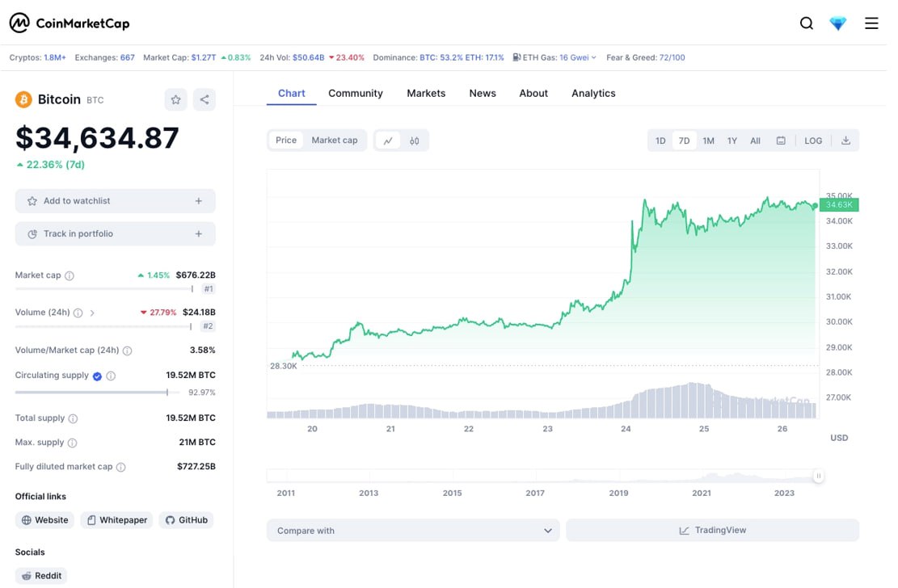Click the $34,634.87 Bitcoin price
The width and height of the screenshot is (898, 588).
(97, 138)
